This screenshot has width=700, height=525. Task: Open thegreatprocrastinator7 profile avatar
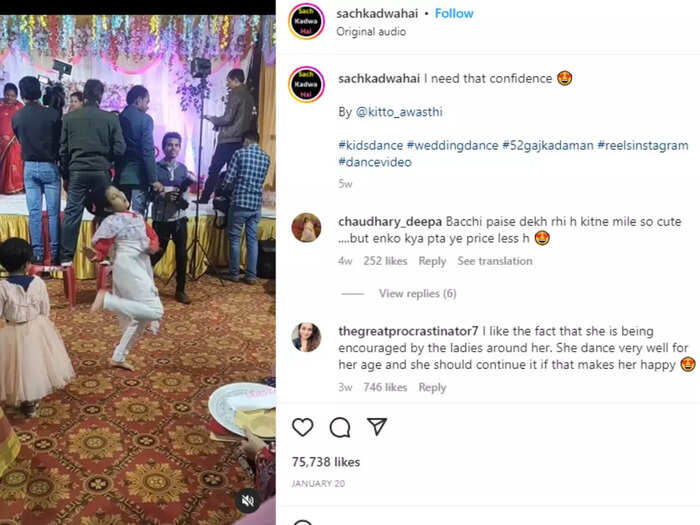[306, 337]
